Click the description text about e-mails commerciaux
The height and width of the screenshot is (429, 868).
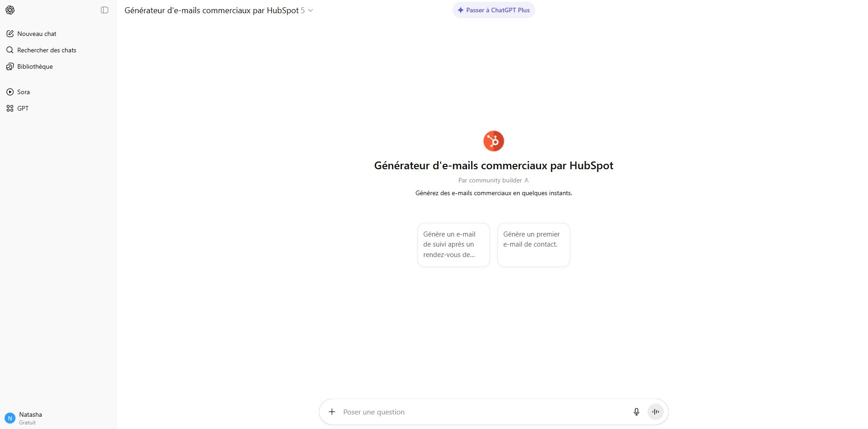pyautogui.click(x=494, y=193)
